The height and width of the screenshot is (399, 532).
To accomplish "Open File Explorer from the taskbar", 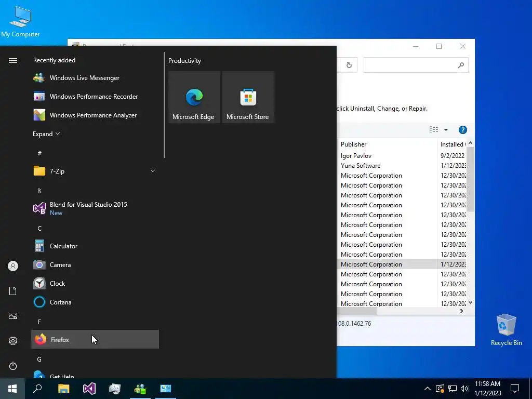I will 63,389.
